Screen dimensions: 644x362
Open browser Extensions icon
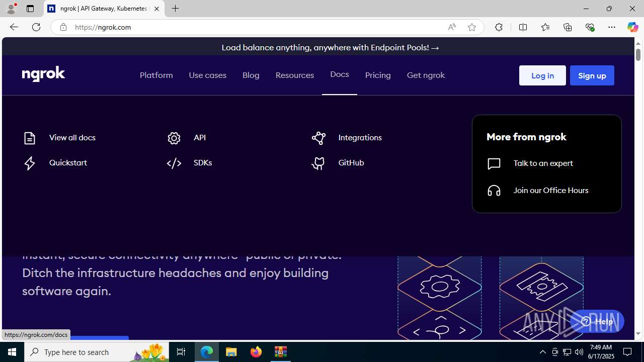499,27
